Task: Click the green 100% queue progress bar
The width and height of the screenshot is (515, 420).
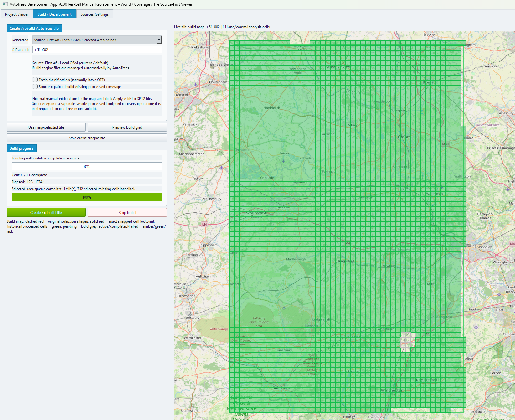Action: pyautogui.click(x=87, y=197)
